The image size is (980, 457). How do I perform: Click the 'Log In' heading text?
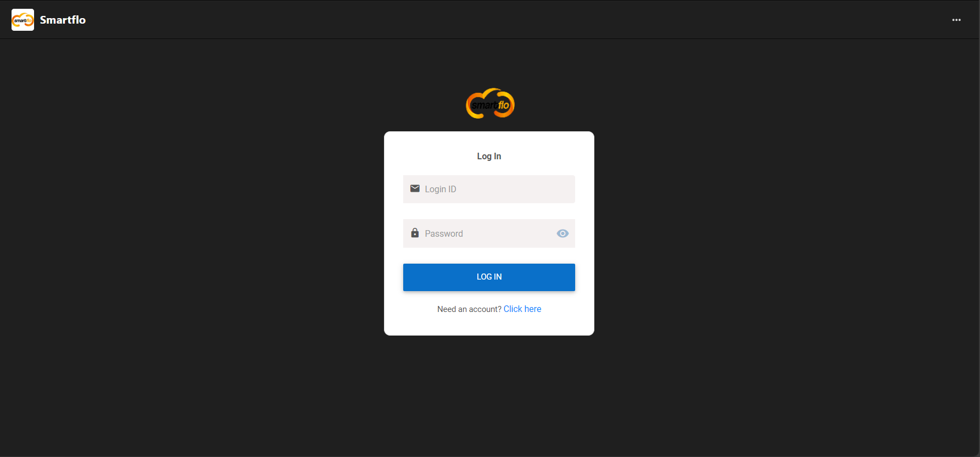click(x=489, y=156)
